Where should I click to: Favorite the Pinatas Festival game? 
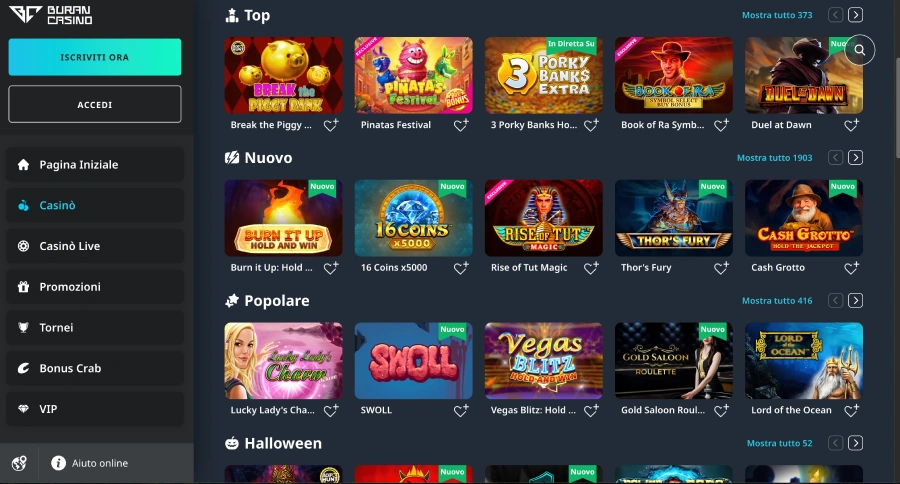[461, 125]
